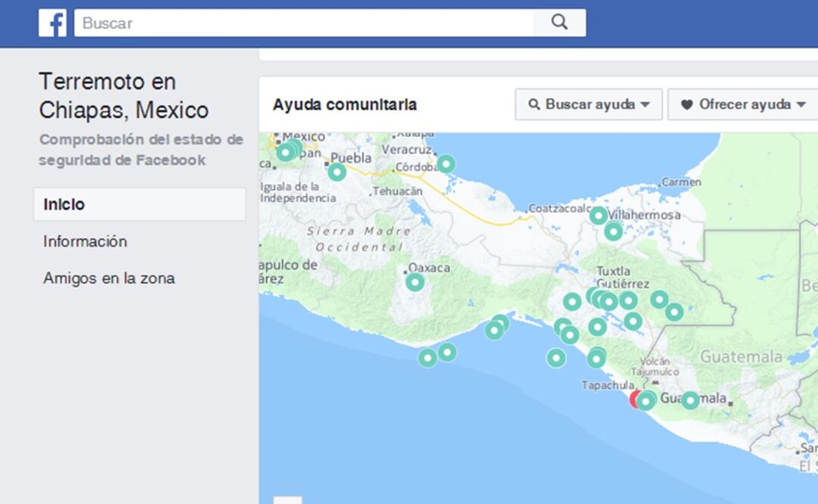This screenshot has width=818, height=504.
Task: Select the top marker at Villahermosa
Action: [x=598, y=216]
